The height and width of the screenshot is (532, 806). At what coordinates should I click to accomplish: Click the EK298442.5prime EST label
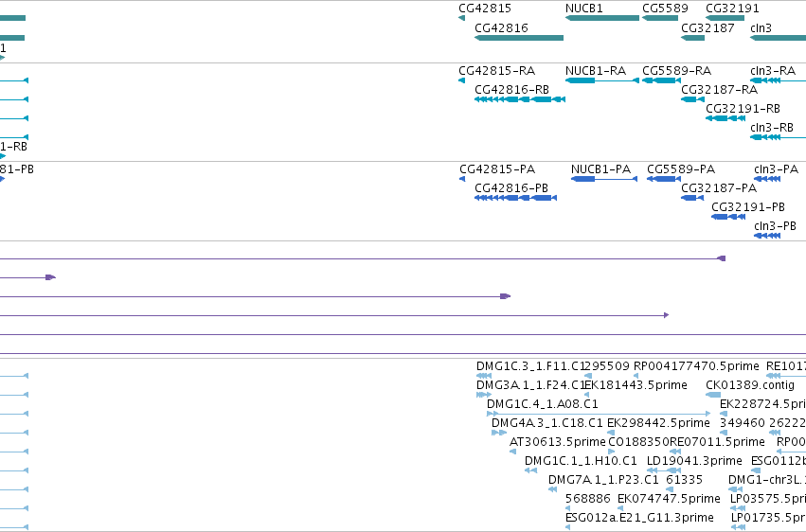click(658, 423)
